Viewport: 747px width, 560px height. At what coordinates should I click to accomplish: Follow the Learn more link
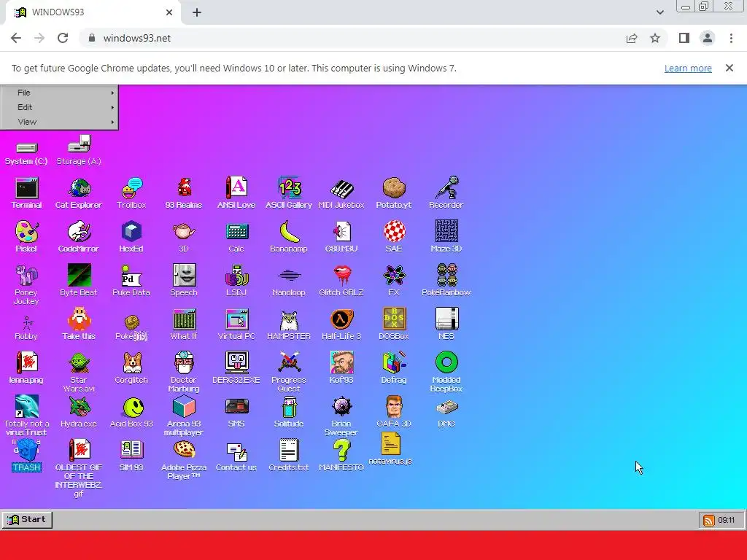(688, 68)
